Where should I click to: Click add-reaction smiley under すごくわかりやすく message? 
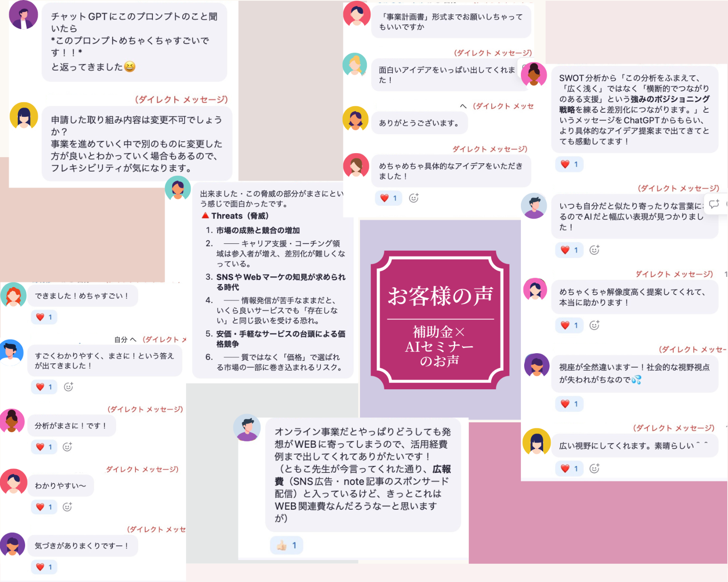[69, 387]
